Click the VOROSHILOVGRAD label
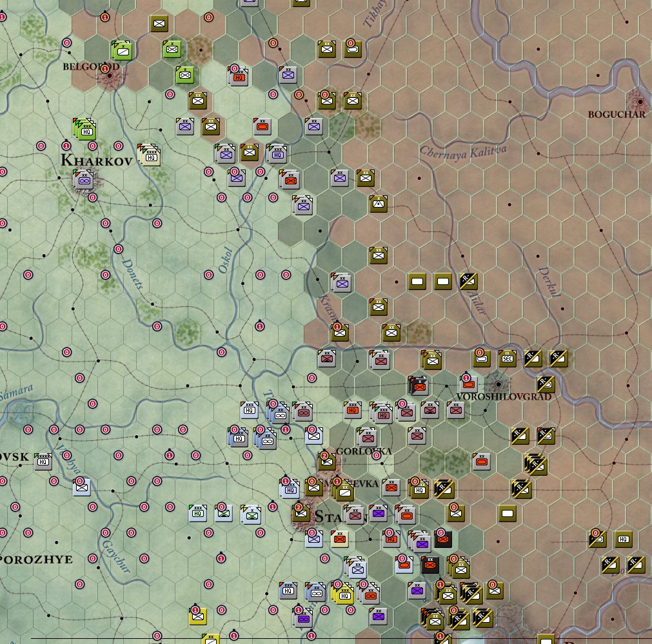Screen dimensions: 652x644 [504, 396]
